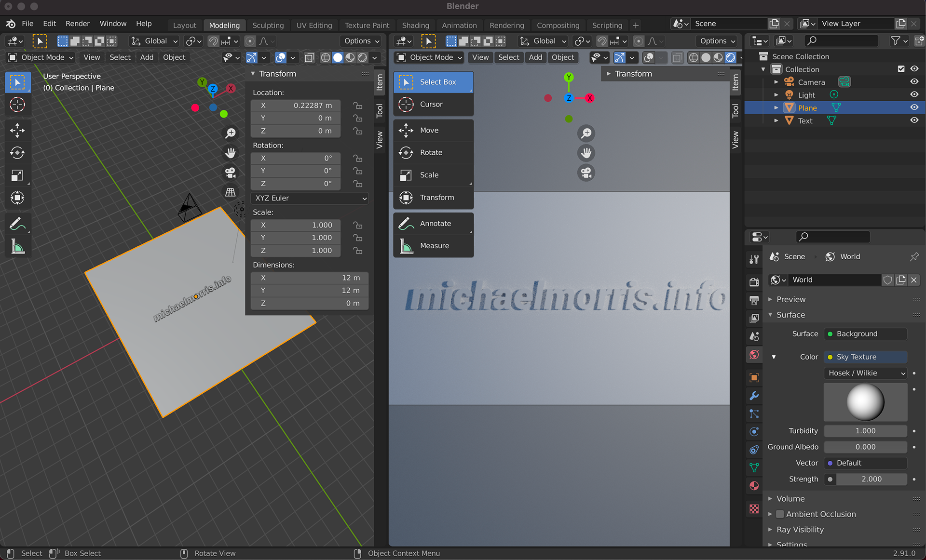
Task: Click Select Box tool button in right viewport
Action: coord(433,82)
